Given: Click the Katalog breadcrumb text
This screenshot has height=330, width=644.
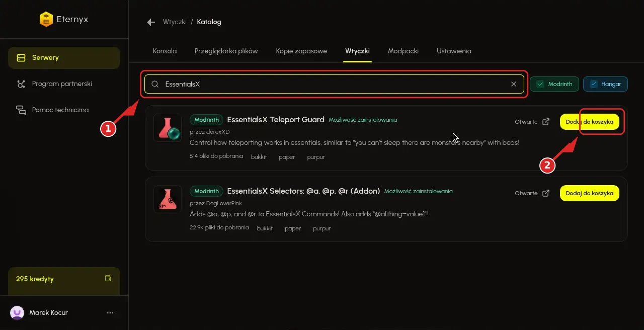Looking at the screenshot, I should coord(209,22).
